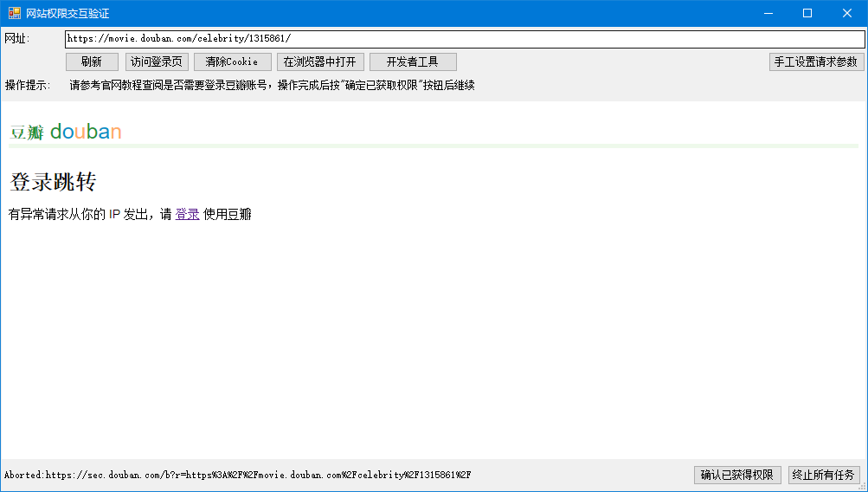
Task: Select 在浏览器中打开 button
Action: coord(320,61)
